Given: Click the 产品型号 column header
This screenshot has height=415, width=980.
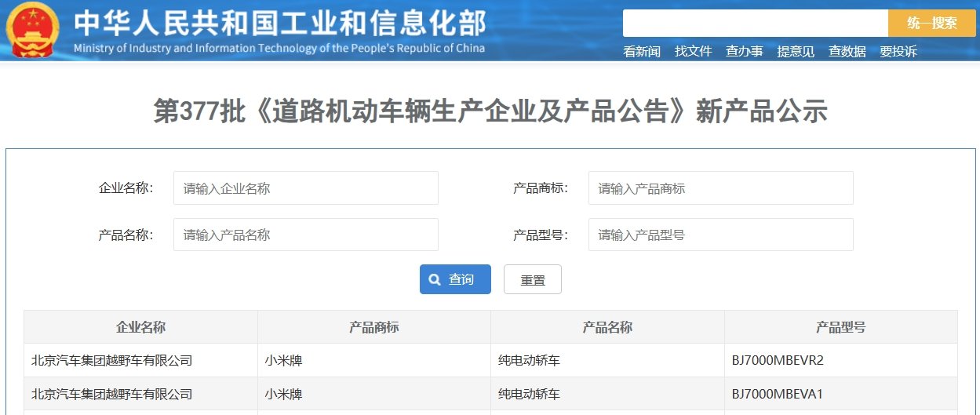Looking at the screenshot, I should pos(841,327).
